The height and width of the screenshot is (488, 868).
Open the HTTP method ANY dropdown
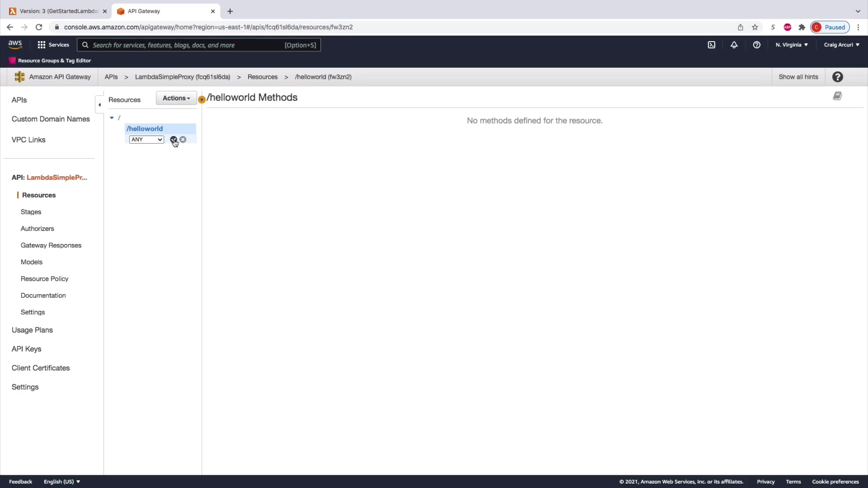coord(146,140)
